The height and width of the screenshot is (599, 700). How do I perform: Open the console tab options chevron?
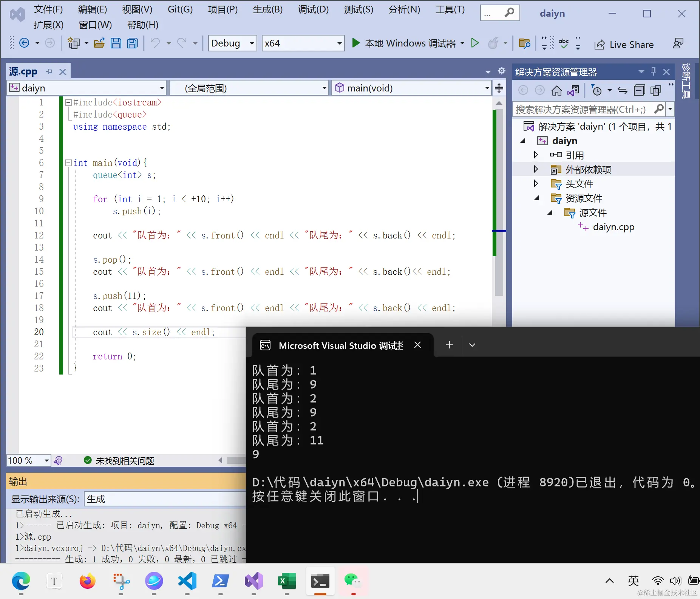472,345
